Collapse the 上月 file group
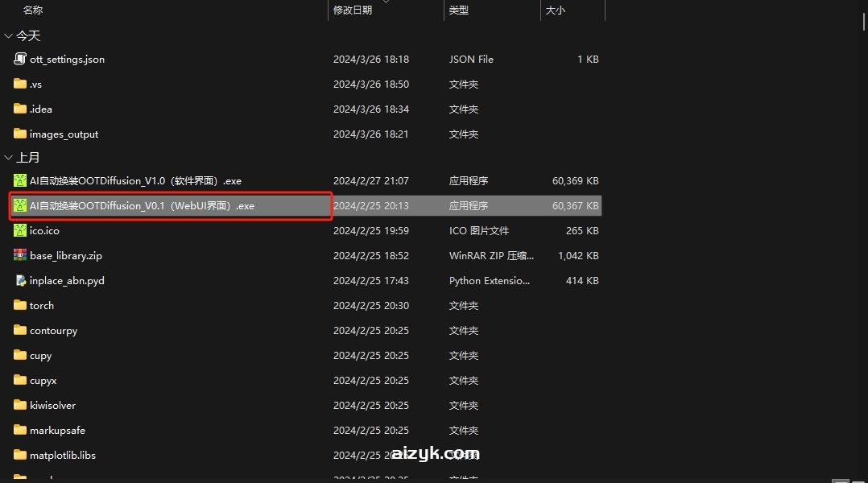868x483 pixels. [x=8, y=158]
